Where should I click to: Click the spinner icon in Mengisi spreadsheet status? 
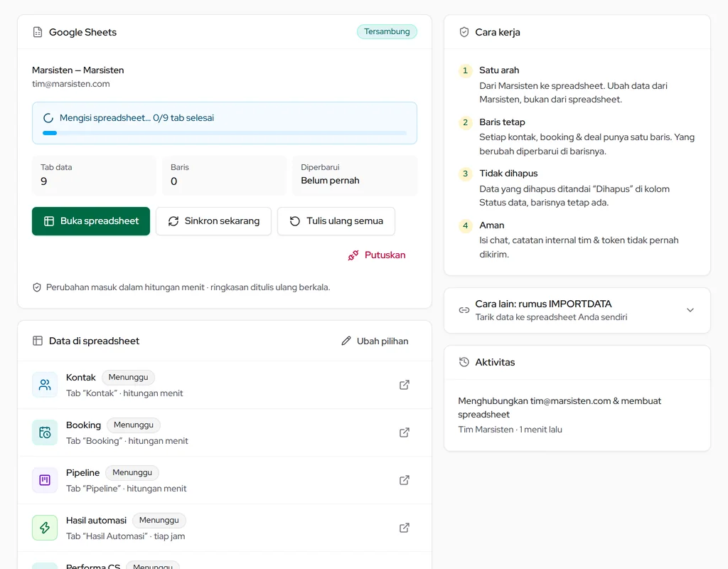pyautogui.click(x=48, y=118)
